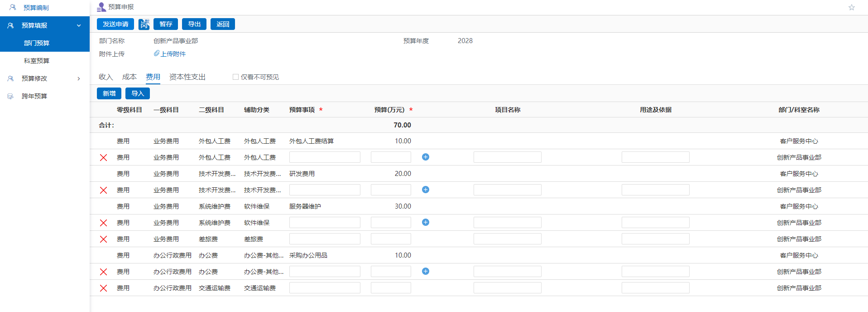Click 预算(万元) input in 交通运输费 row

391,288
